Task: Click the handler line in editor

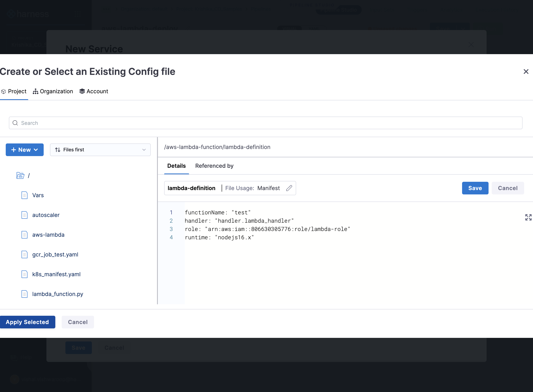Action: (x=239, y=221)
